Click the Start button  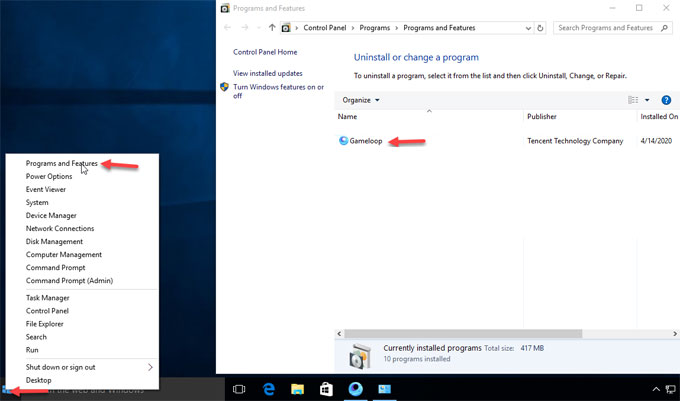[x=6, y=389]
